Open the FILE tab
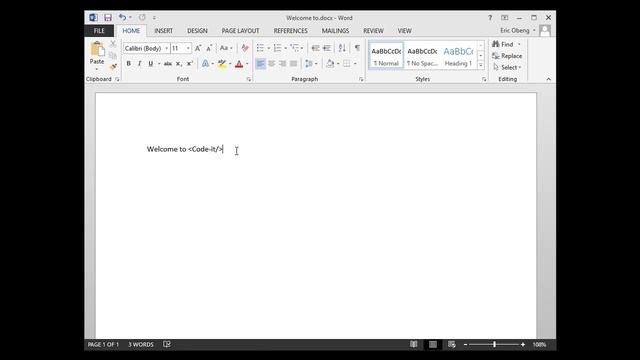This screenshot has width=640, height=360. pos(99,31)
